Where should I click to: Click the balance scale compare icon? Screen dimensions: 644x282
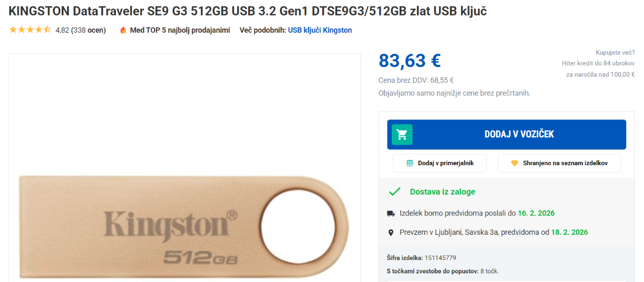click(x=410, y=164)
